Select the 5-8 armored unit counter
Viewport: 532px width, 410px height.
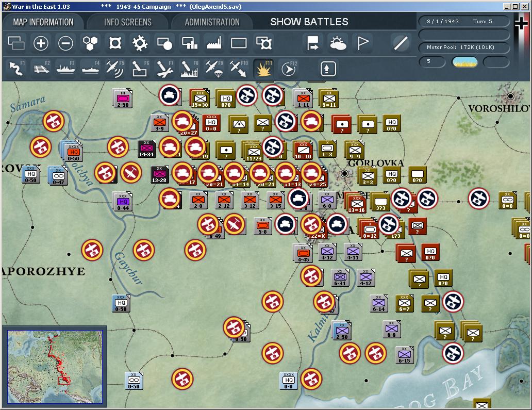tap(262, 226)
